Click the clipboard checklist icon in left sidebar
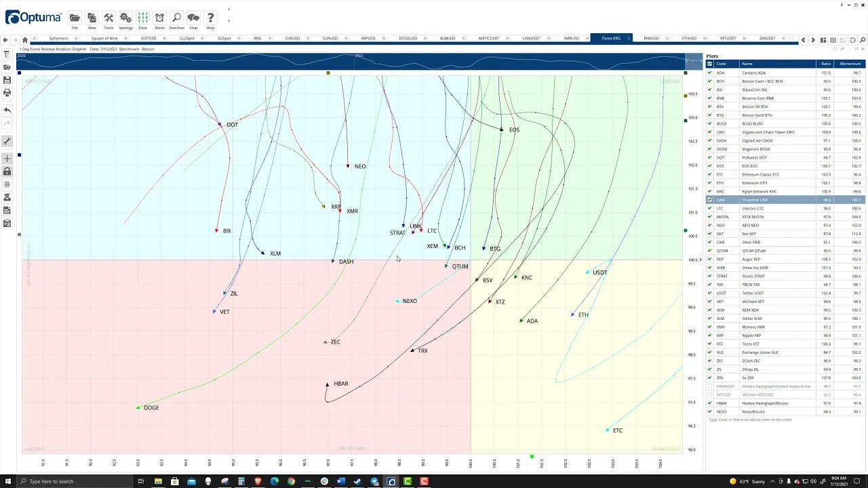This screenshot has width=868, height=488. (7, 223)
